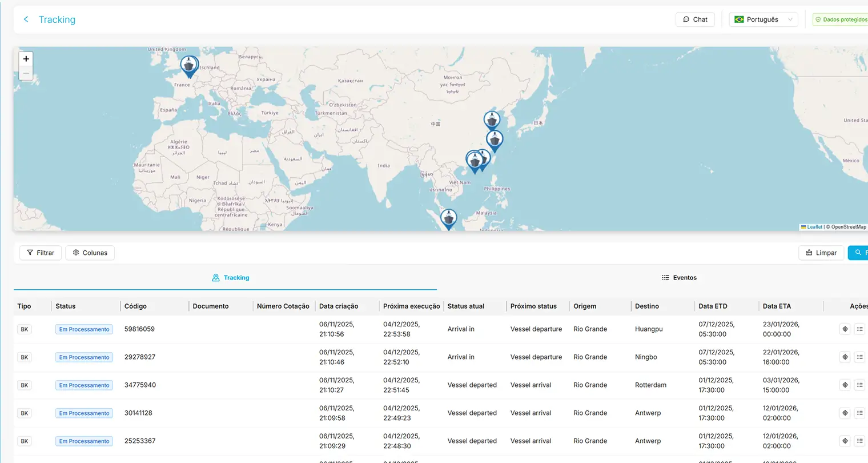Go back using the Tracking arrow
The height and width of the screenshot is (463, 868).
pyautogui.click(x=26, y=19)
